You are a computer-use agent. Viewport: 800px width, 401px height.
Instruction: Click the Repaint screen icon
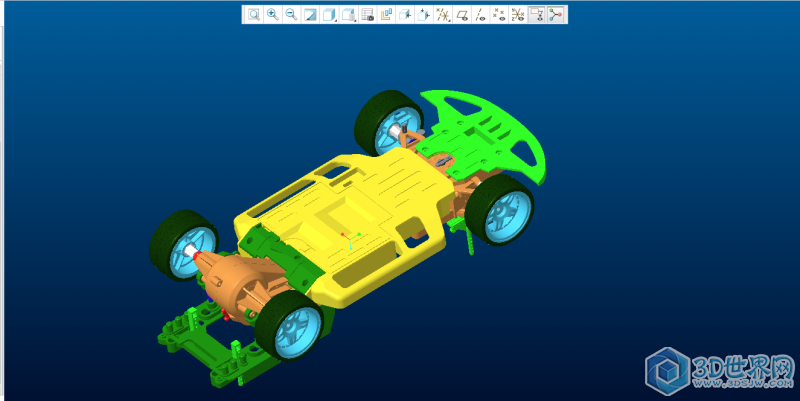click(310, 14)
